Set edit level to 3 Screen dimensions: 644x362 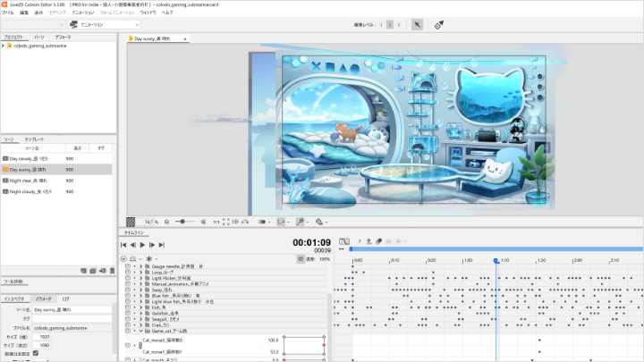(398, 25)
